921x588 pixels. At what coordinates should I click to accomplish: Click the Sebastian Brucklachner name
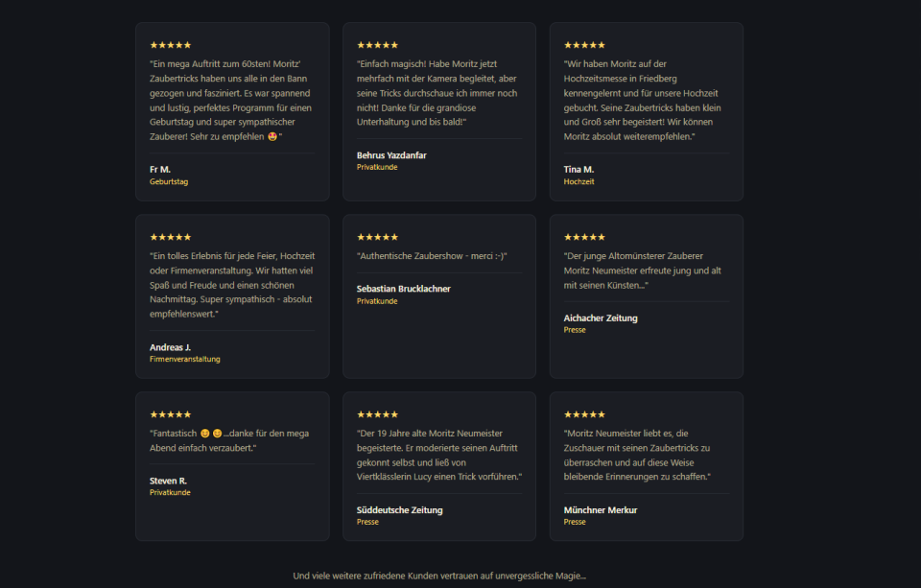404,289
